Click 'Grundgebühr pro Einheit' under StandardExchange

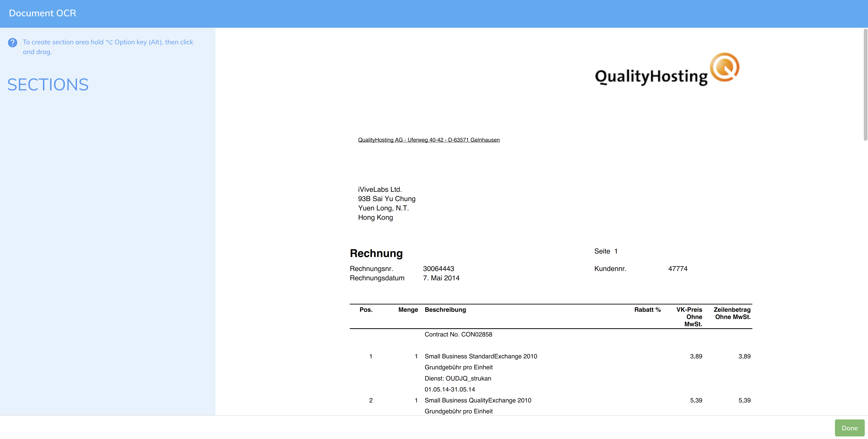459,367
